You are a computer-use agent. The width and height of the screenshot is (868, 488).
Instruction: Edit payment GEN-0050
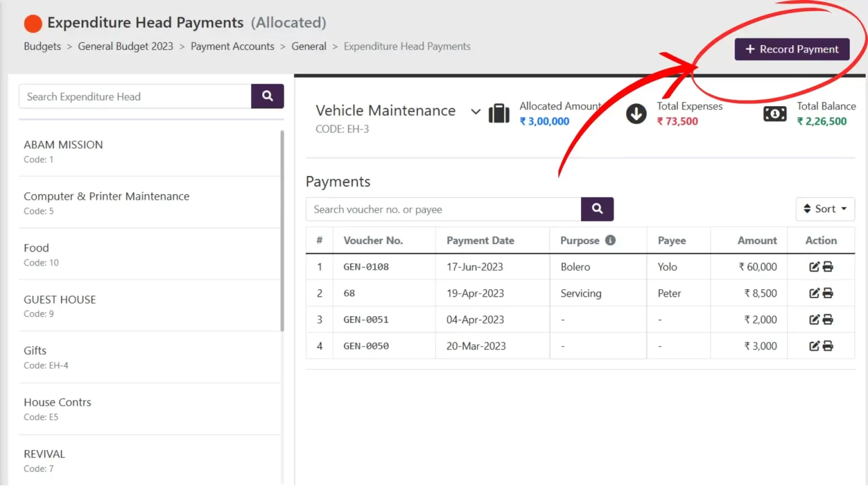[814, 346]
